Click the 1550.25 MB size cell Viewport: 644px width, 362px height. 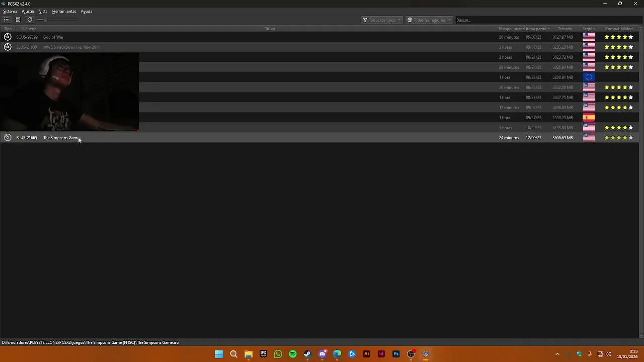coord(562,118)
